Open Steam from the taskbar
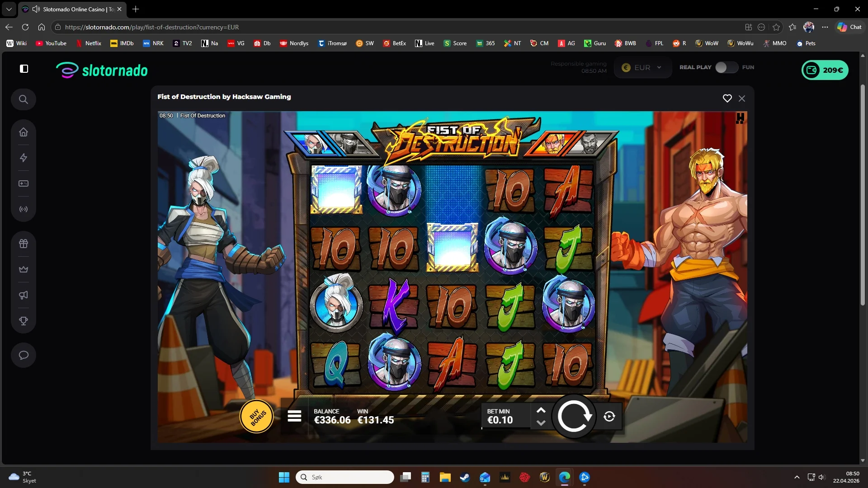The height and width of the screenshot is (488, 868). point(465,477)
